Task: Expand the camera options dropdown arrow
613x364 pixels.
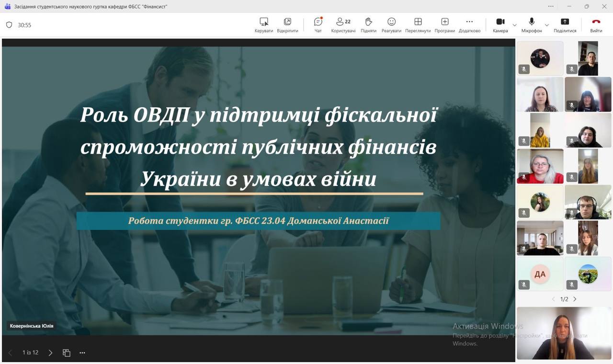Action: [x=515, y=25]
